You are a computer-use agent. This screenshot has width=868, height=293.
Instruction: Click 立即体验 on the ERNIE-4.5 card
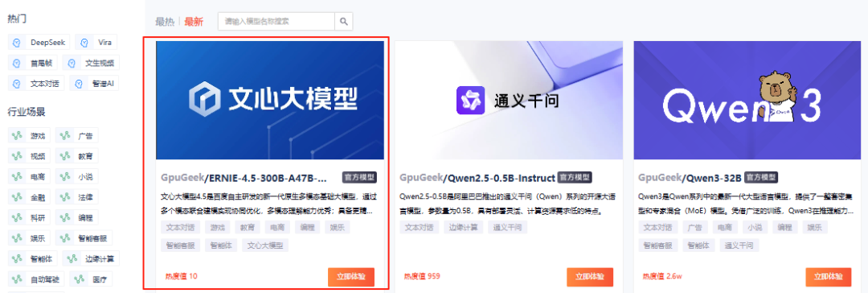(351, 277)
